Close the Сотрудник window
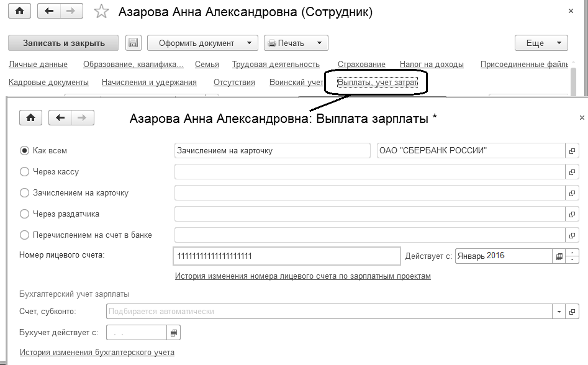This screenshot has height=365, width=588. (571, 11)
